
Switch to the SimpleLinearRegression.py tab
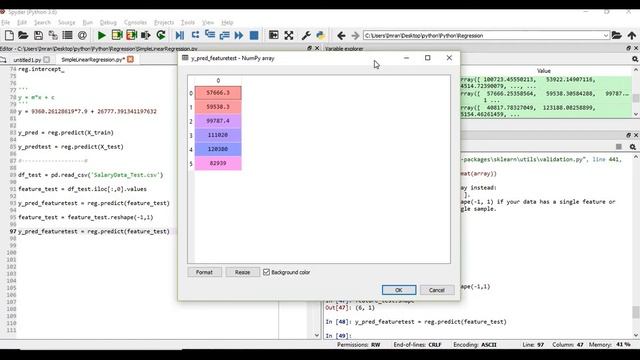tap(93, 60)
